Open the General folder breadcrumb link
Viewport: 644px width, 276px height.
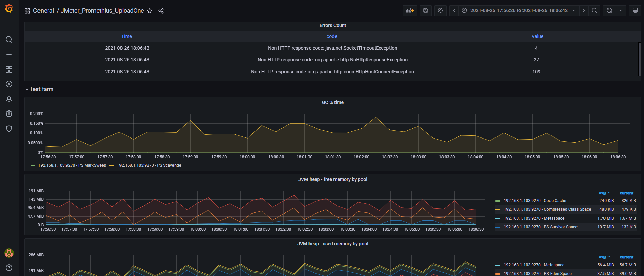coord(43,11)
